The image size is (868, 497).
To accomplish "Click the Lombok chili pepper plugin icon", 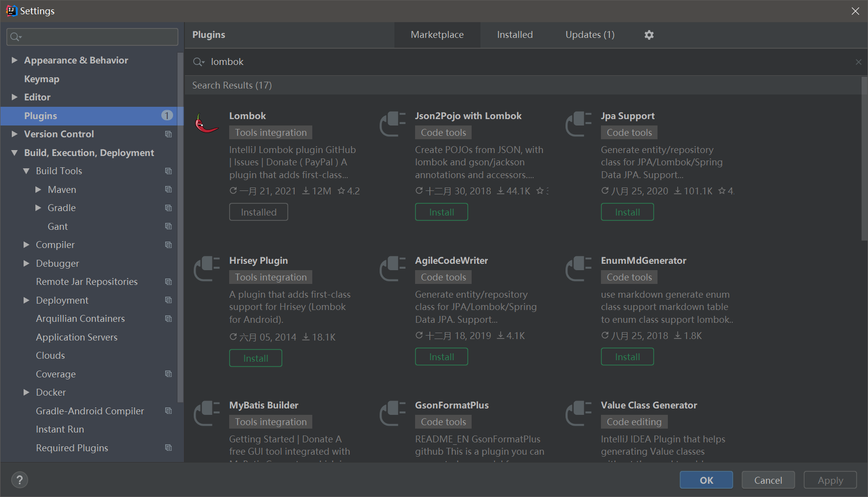I will click(207, 123).
